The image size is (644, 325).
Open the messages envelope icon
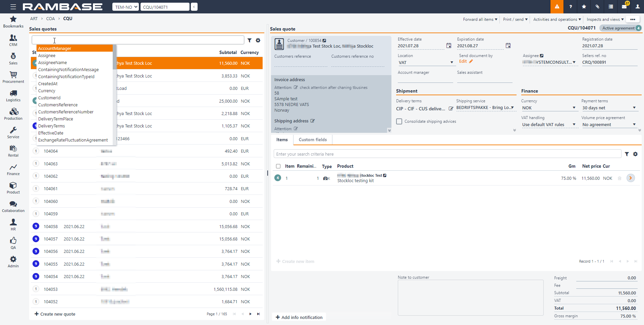[x=624, y=7]
